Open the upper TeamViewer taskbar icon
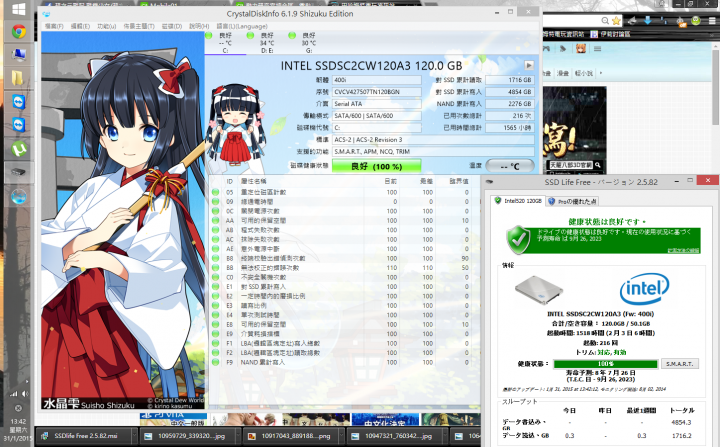This screenshot has height=447, width=720. pyautogui.click(x=18, y=102)
